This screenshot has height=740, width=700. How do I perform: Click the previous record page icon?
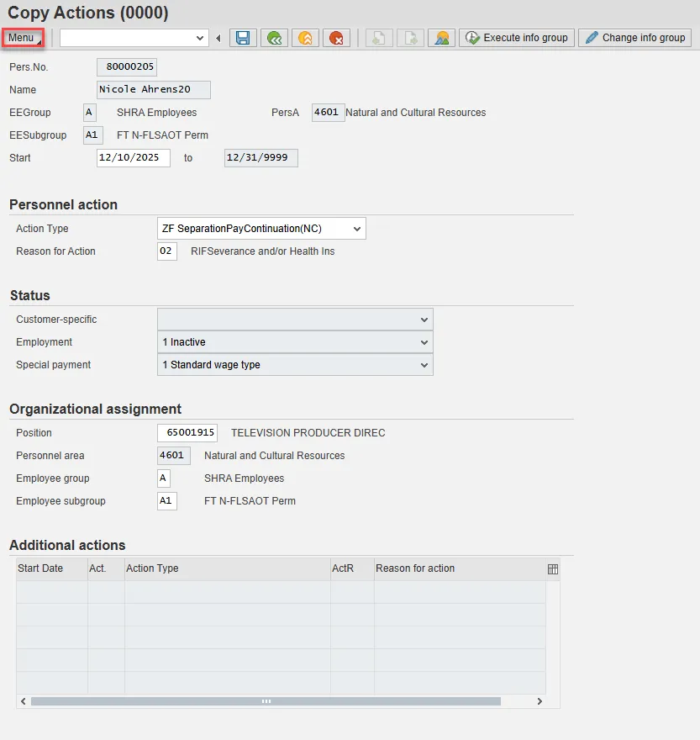pyautogui.click(x=379, y=38)
